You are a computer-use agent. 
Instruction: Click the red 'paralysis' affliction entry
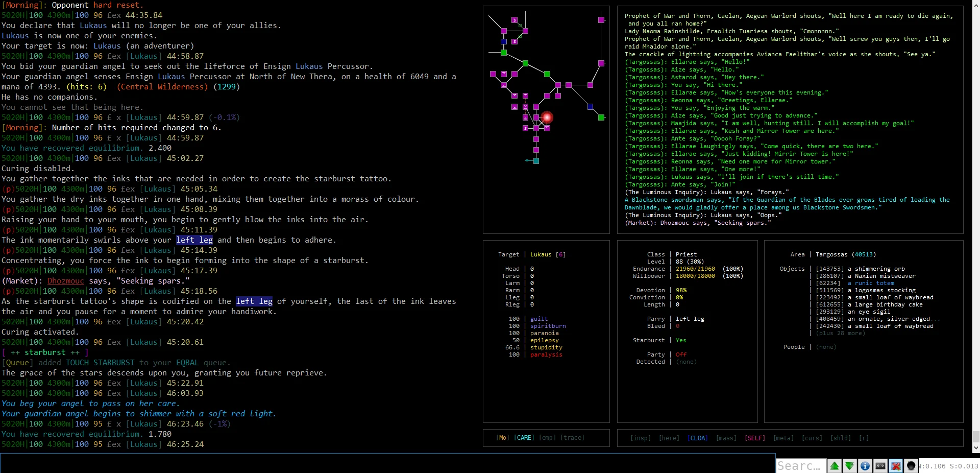click(546, 354)
